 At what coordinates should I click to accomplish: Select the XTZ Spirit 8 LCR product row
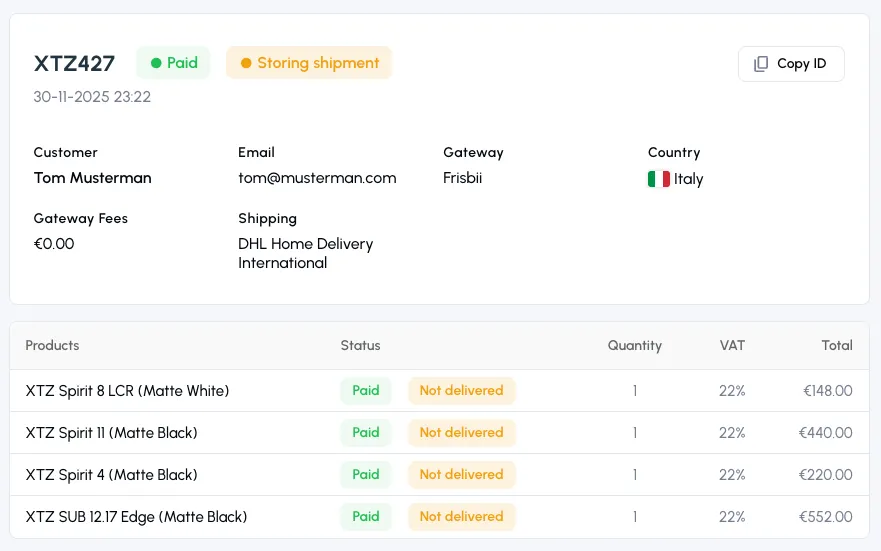[127, 391]
